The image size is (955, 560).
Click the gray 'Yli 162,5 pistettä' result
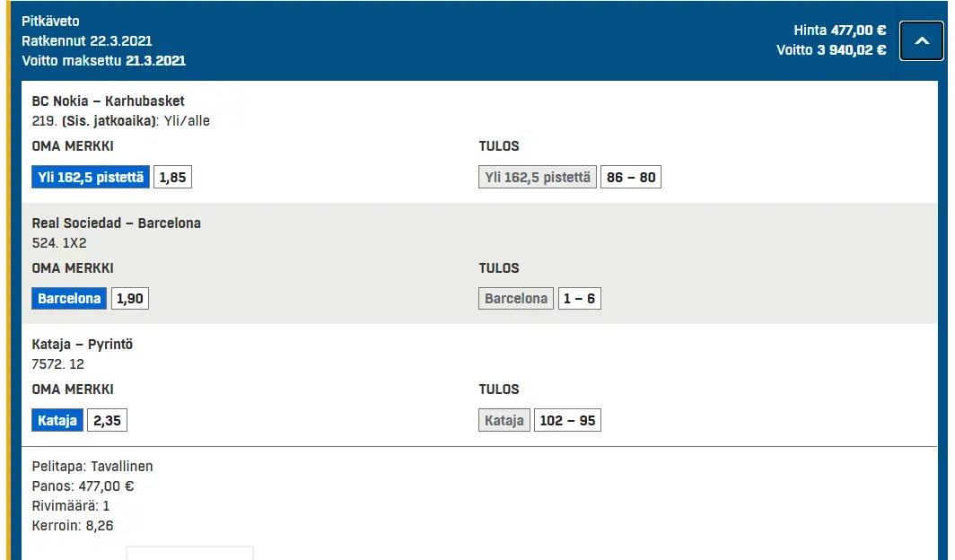click(x=537, y=177)
